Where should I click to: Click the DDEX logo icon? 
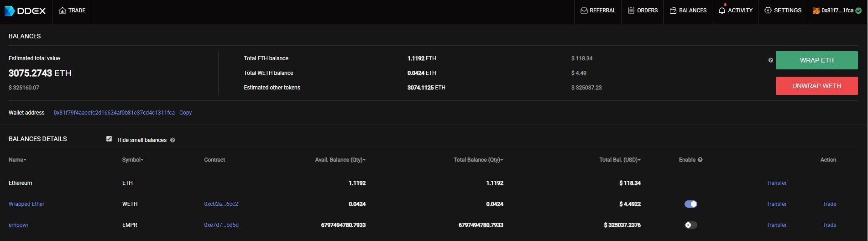click(10, 10)
